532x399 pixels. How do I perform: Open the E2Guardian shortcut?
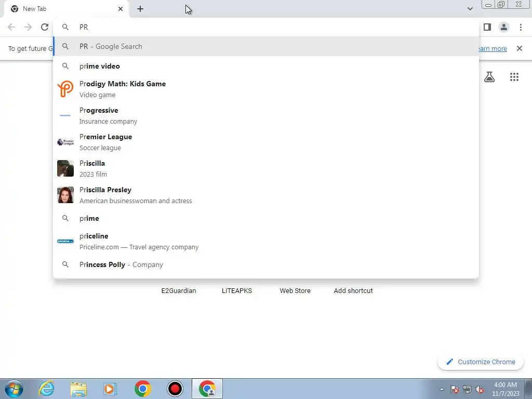point(179,291)
